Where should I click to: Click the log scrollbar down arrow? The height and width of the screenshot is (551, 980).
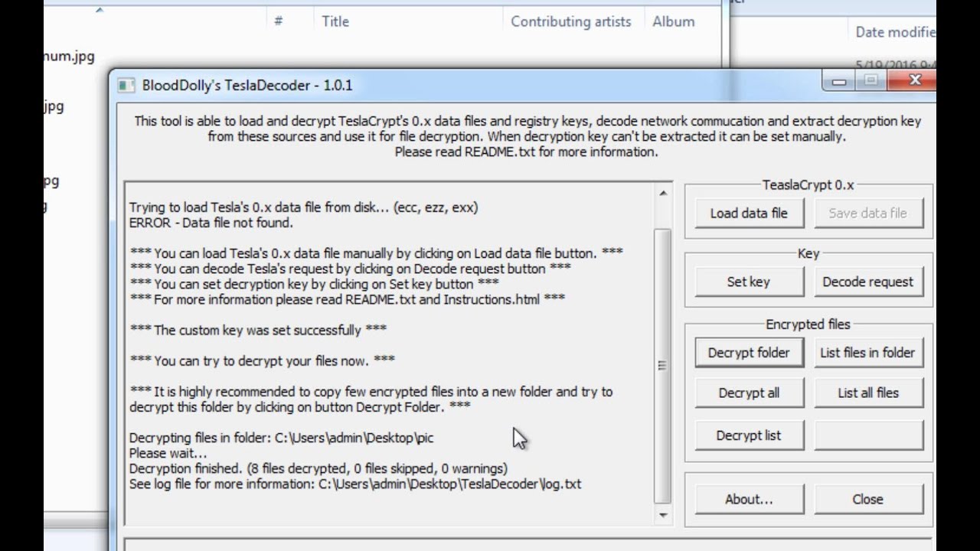(663, 515)
